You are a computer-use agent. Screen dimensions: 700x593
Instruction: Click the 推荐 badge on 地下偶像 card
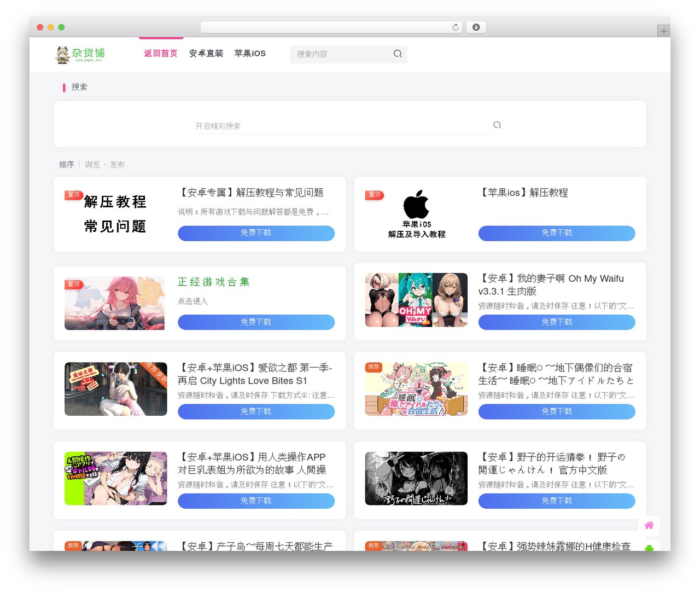point(374,367)
